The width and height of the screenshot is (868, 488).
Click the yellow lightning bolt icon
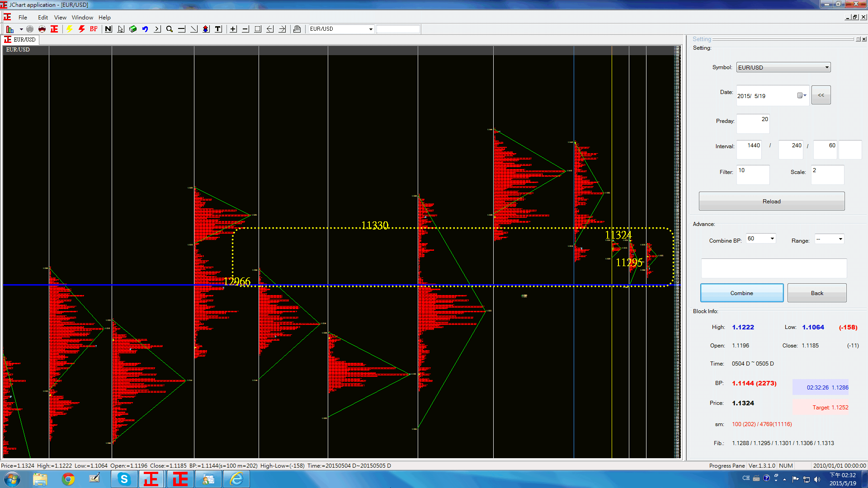[70, 29]
